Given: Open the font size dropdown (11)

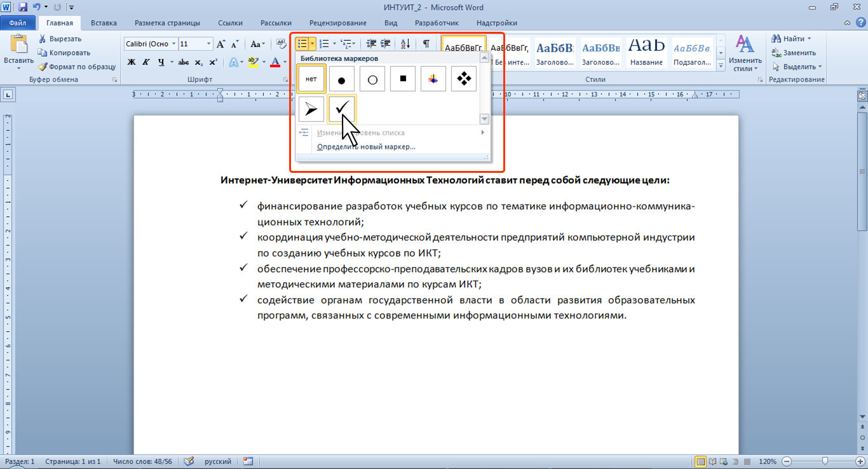Looking at the screenshot, I should (209, 44).
